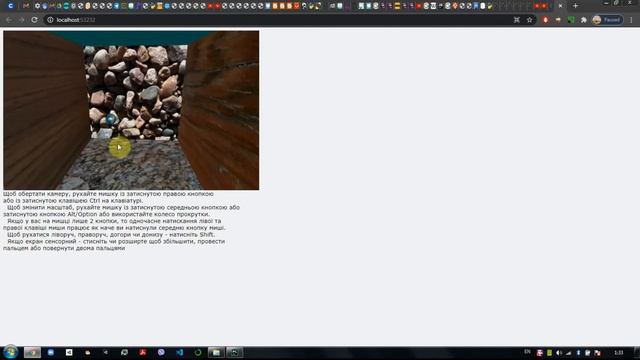Go forward in browser history
Image resolution: width=640 pixels, height=360 pixels.
[x=22, y=20]
